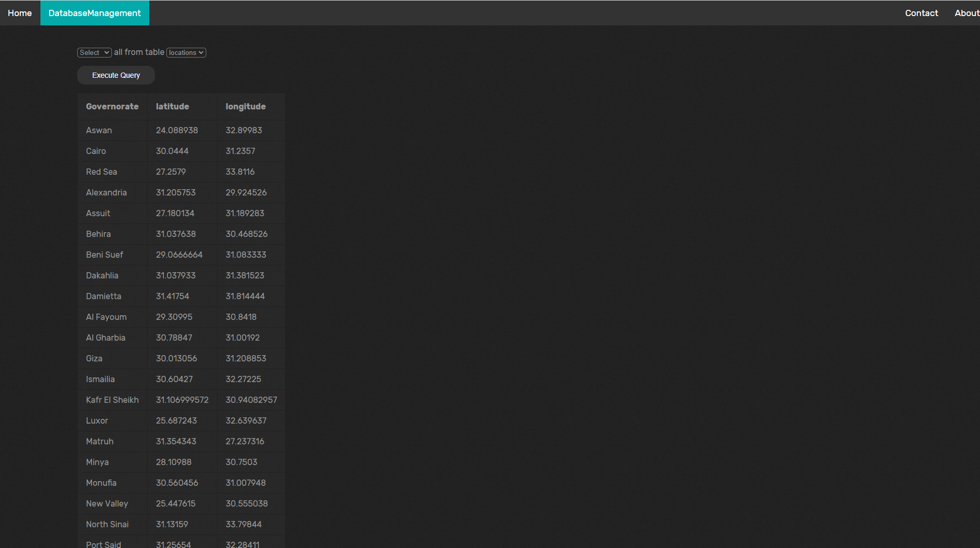The width and height of the screenshot is (980, 548).
Task: Select the Alexandria table row
Action: (106, 192)
